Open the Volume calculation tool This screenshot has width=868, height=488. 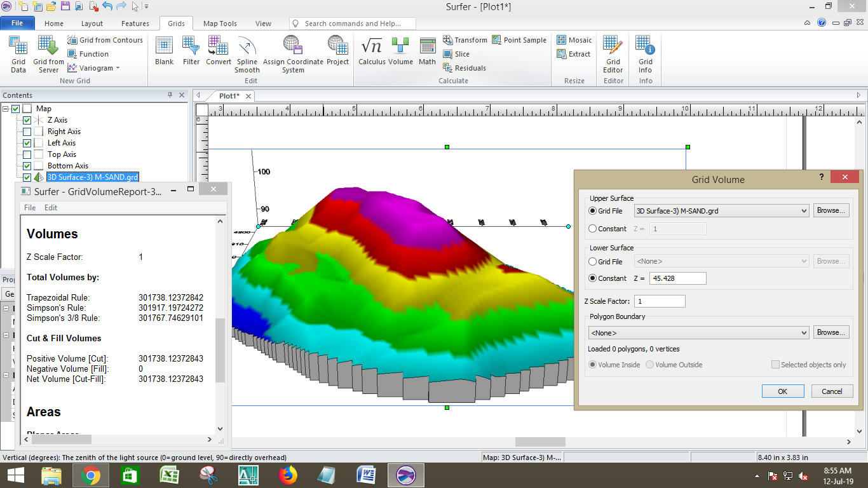(400, 51)
